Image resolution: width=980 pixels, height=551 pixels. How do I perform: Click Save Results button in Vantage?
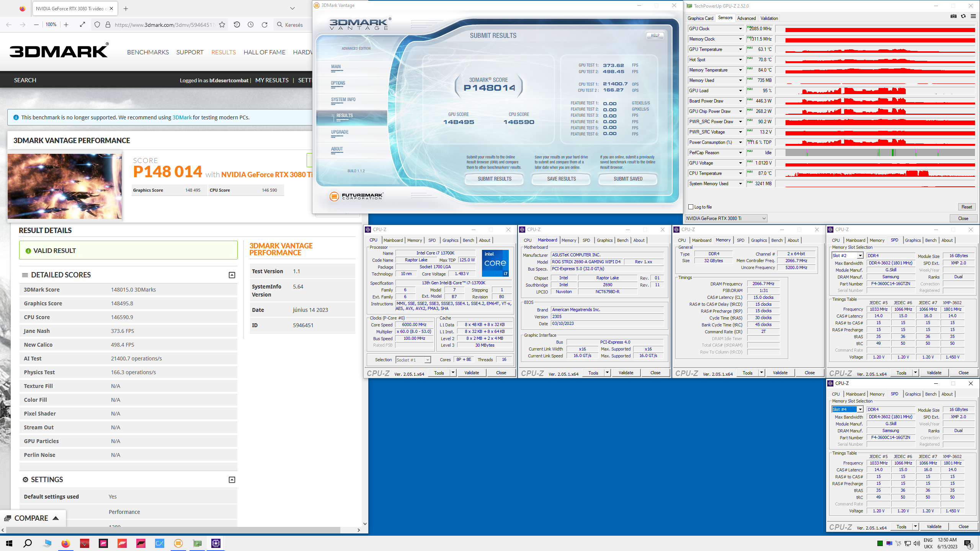point(561,179)
